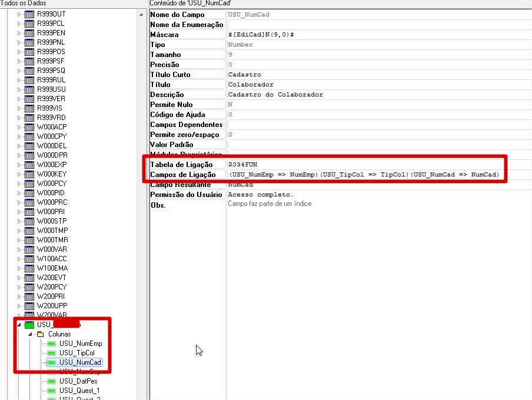Click the W000KEY table icon
The image size is (532, 400).
(29, 174)
